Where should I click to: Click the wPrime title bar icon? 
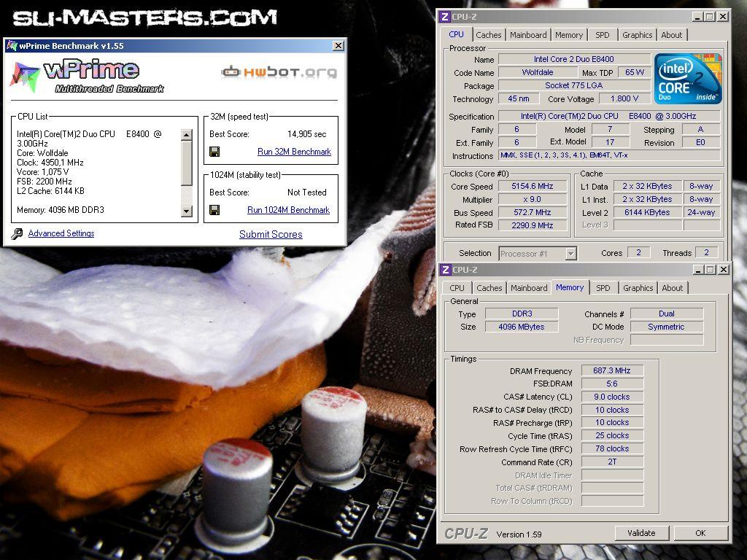click(x=12, y=46)
